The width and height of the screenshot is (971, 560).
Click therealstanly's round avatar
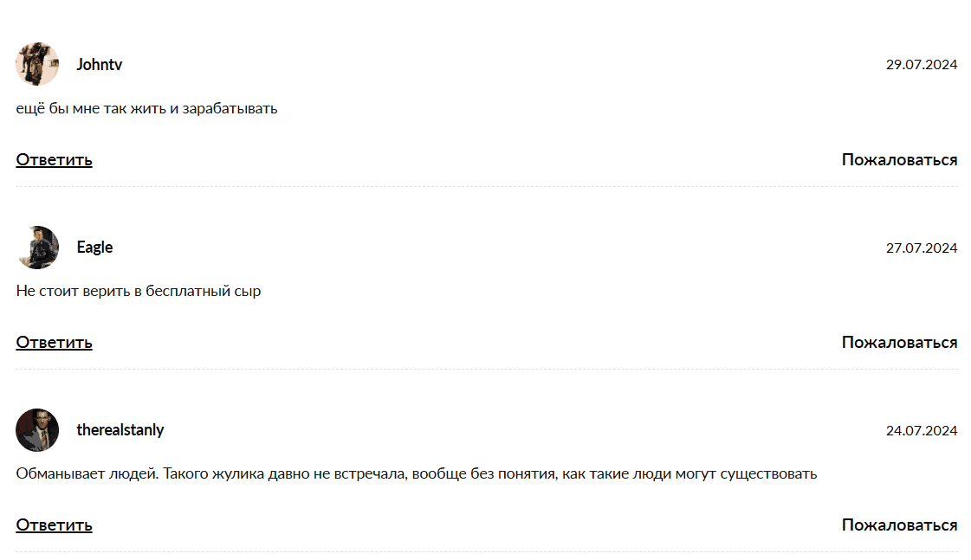(x=37, y=430)
